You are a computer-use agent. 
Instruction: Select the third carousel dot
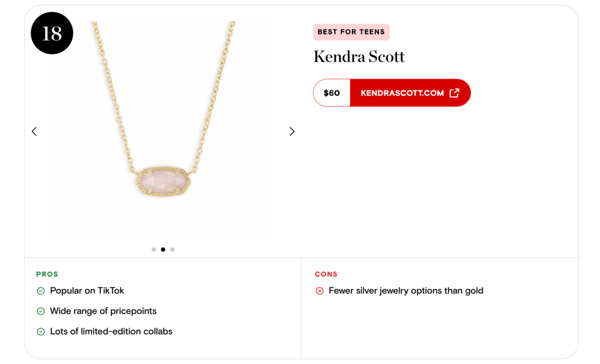(x=172, y=250)
